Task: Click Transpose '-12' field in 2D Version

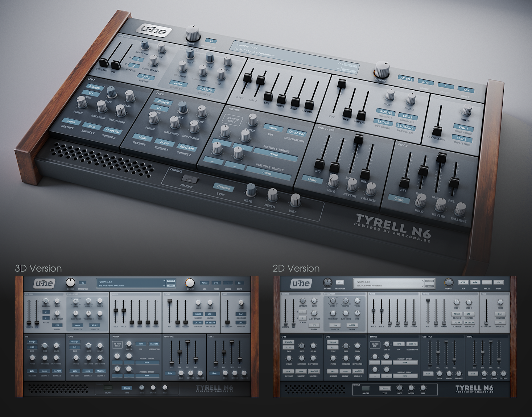Action: (x=340, y=282)
